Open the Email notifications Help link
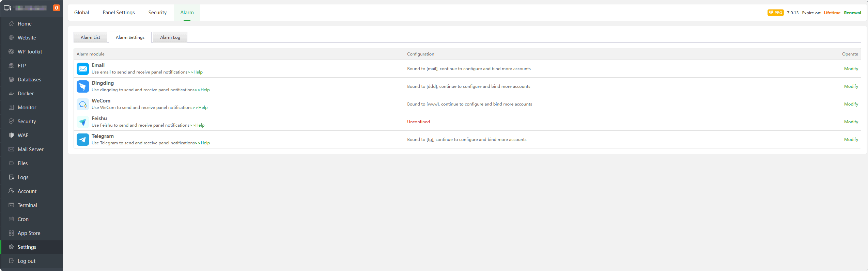Image resolution: width=868 pixels, height=271 pixels. [198, 72]
